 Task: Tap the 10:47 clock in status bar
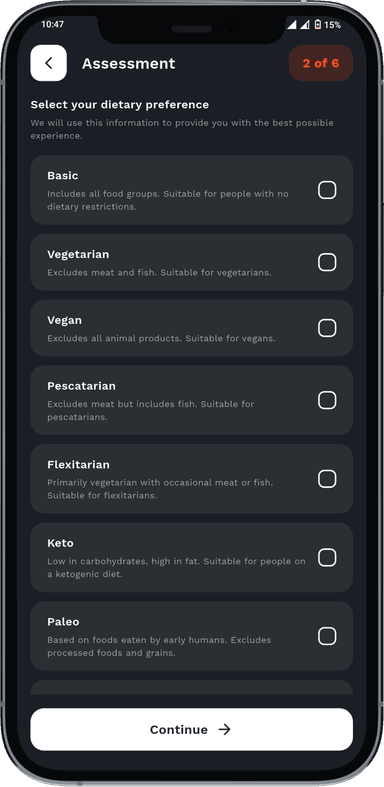tap(53, 25)
